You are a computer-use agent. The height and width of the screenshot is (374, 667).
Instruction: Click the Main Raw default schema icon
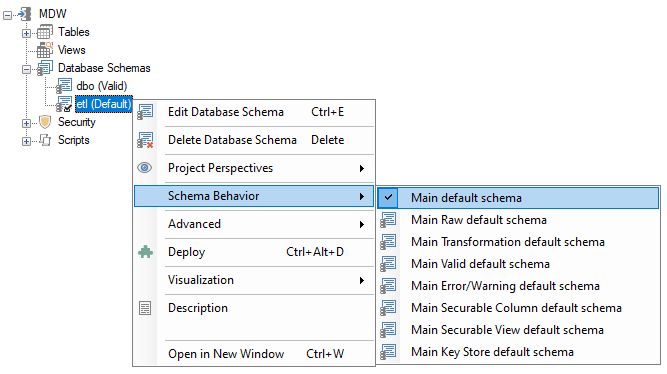tap(388, 220)
